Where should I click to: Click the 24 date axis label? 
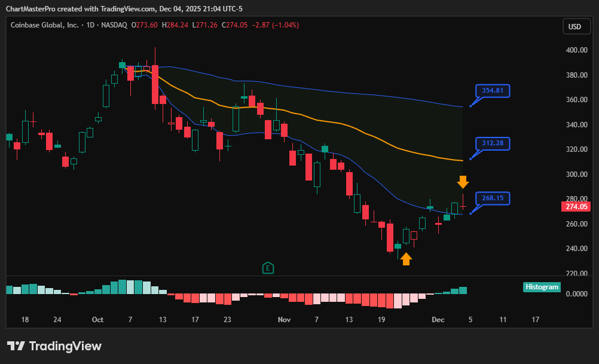click(57, 320)
